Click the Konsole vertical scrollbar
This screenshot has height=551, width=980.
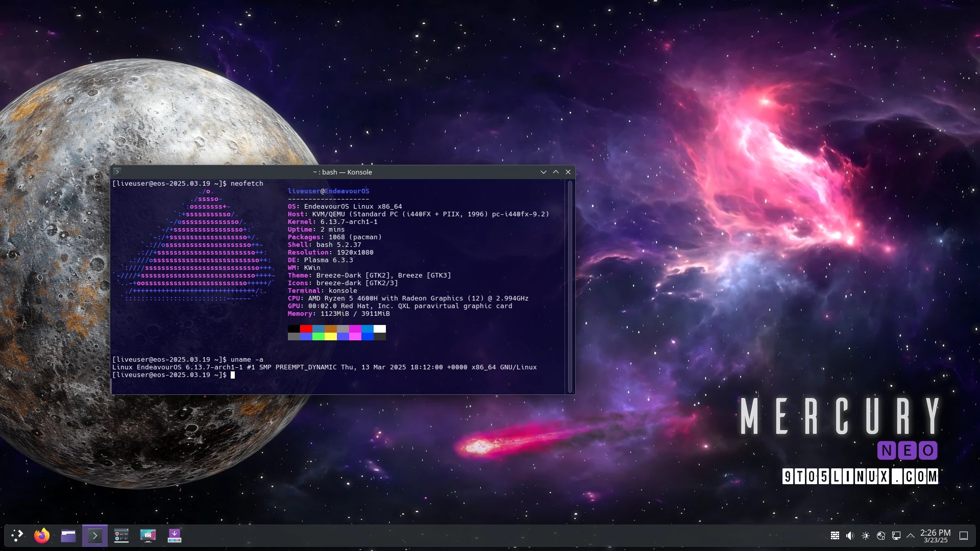click(570, 286)
